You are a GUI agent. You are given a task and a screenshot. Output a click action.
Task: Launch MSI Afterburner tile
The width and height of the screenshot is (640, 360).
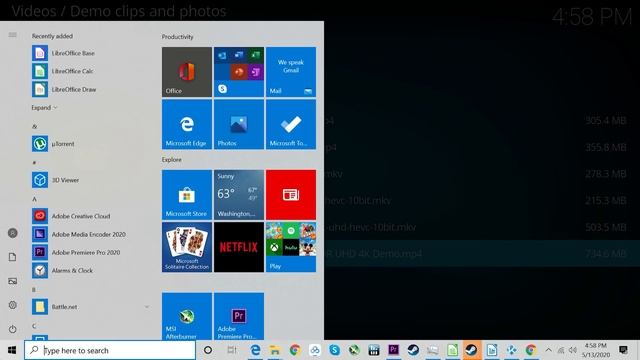(x=187, y=316)
